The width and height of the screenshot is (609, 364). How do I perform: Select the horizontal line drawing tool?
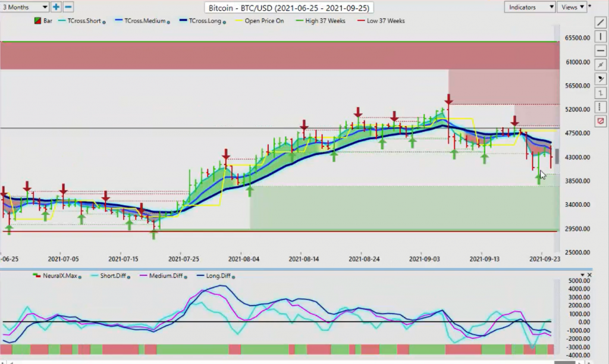601,51
